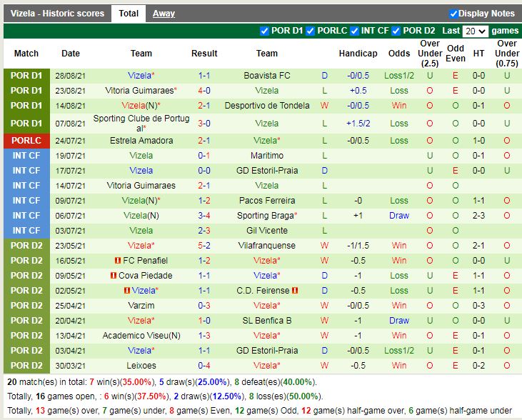
Task: Click red card icon after C.D. Feirense
Action: coord(294,291)
